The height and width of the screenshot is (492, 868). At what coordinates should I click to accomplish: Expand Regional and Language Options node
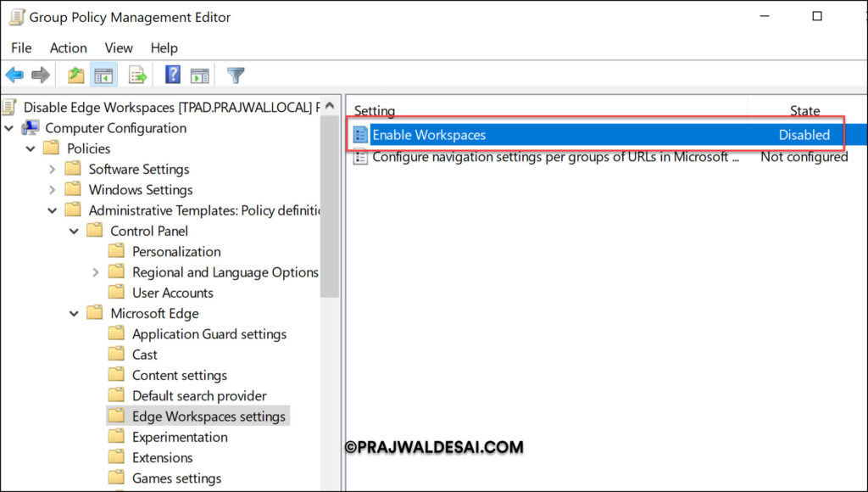[95, 272]
